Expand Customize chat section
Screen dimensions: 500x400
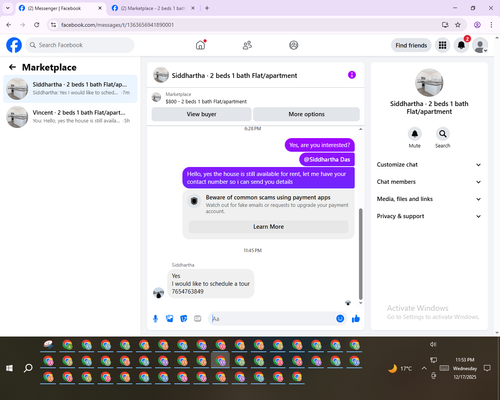pyautogui.click(x=429, y=165)
